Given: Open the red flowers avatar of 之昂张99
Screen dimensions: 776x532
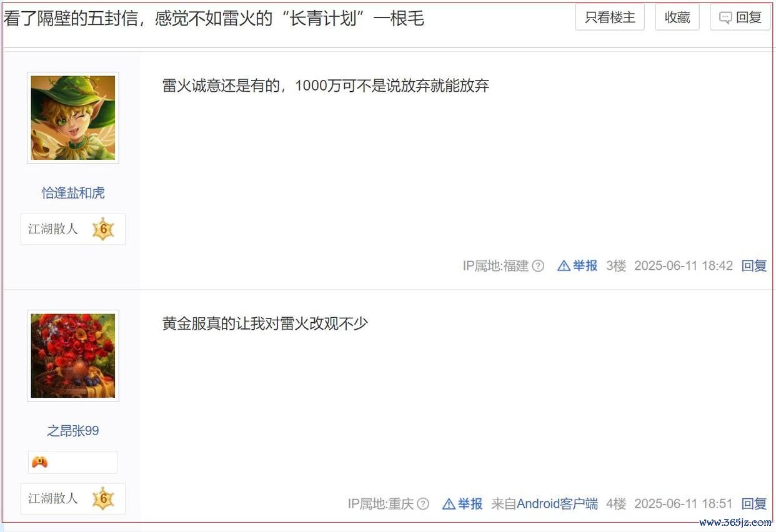Looking at the screenshot, I should click(73, 356).
